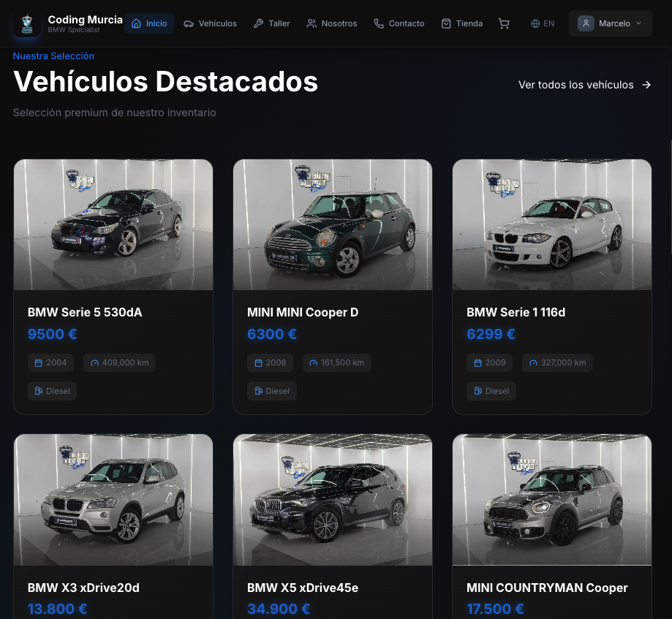Open the BMW X5 xDrive45e title
Screen dimensions: 672x619
[303, 588]
